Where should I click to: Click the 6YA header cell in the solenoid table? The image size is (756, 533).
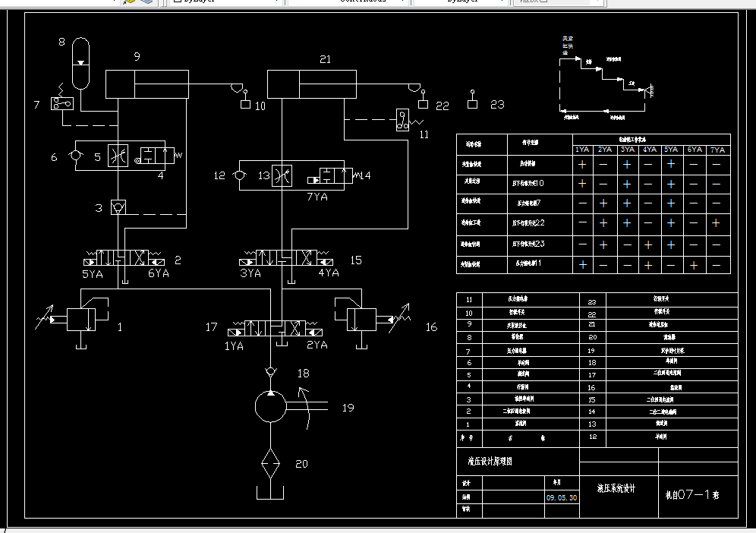coord(695,150)
